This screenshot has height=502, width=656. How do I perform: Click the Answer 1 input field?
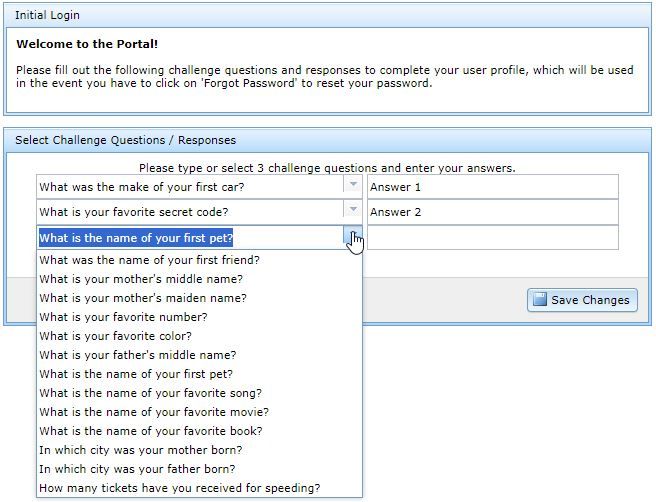(x=492, y=187)
